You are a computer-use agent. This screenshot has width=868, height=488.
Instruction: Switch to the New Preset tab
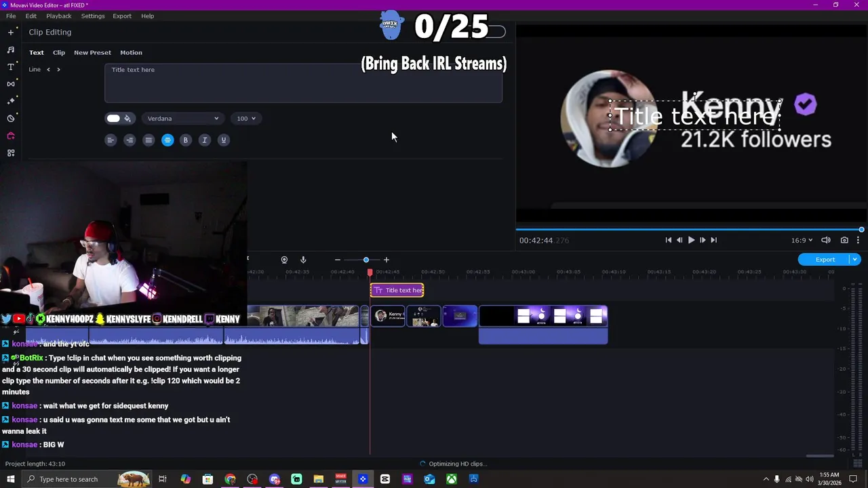tap(92, 52)
